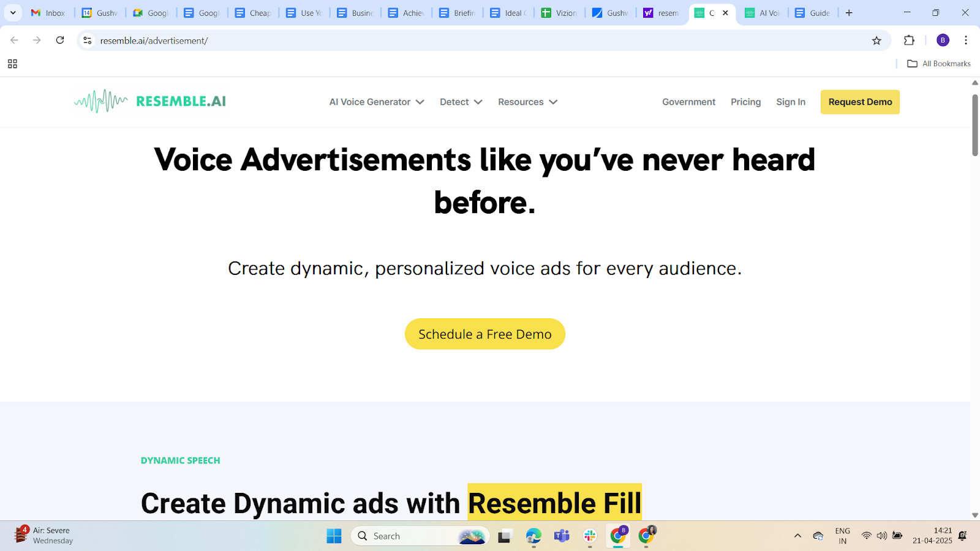Click the ENG IN language indicator
The width and height of the screenshot is (980, 551).
click(843, 536)
